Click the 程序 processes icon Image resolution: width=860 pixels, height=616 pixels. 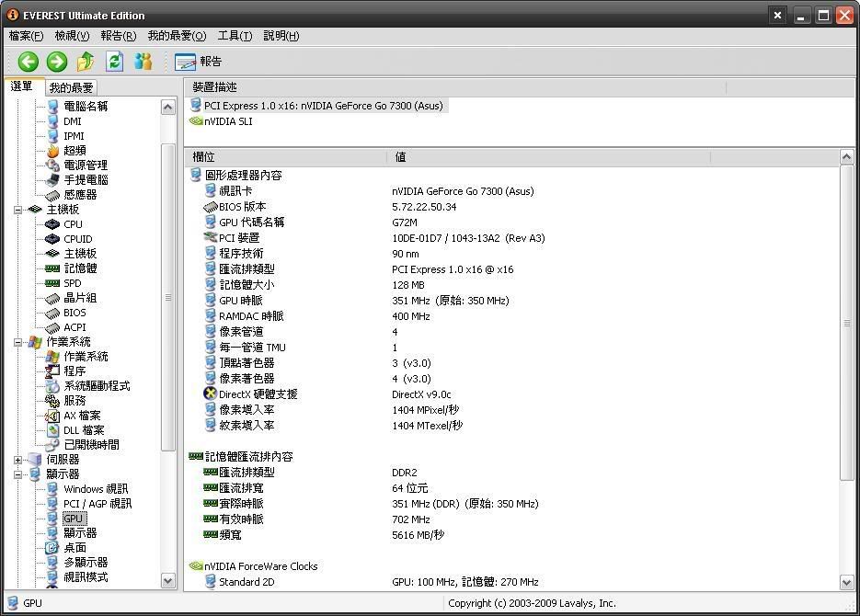pyautogui.click(x=52, y=371)
